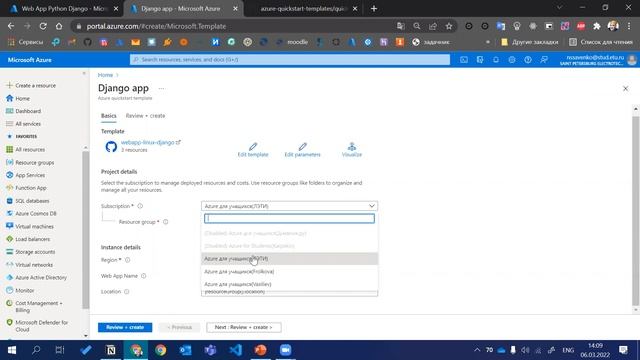Open SQL databases sidebar item
This screenshot has width=640, height=360.
pos(28,201)
